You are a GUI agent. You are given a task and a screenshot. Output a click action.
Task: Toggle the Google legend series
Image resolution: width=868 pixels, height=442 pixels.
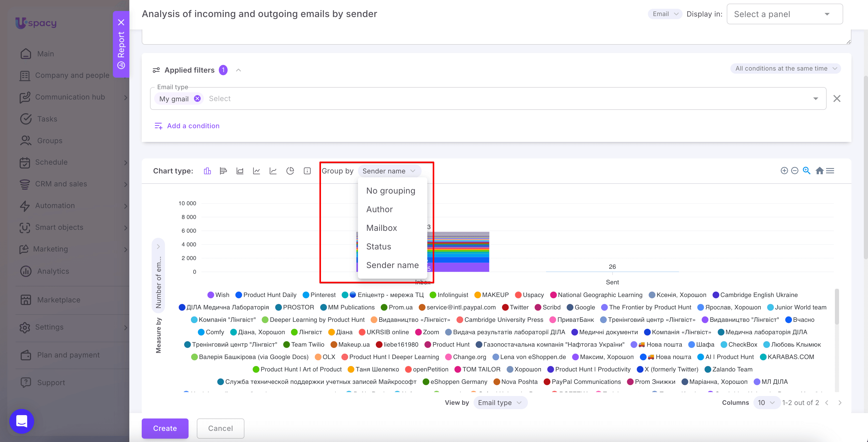pyautogui.click(x=581, y=307)
